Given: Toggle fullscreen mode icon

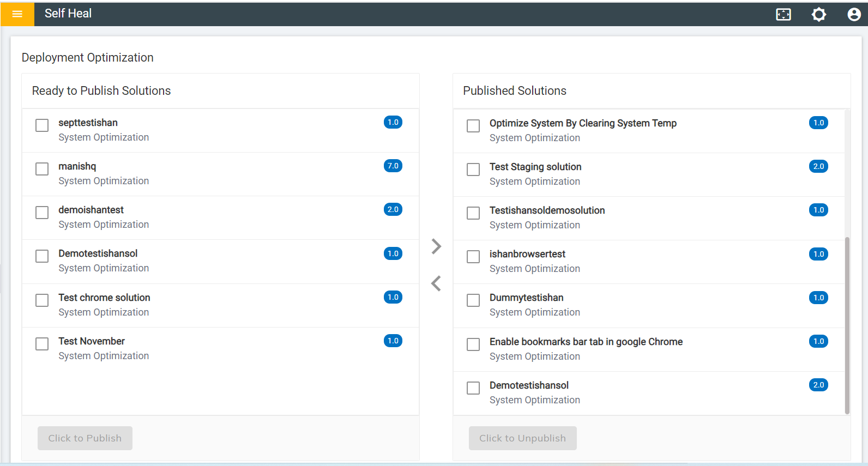Looking at the screenshot, I should pyautogui.click(x=783, y=15).
